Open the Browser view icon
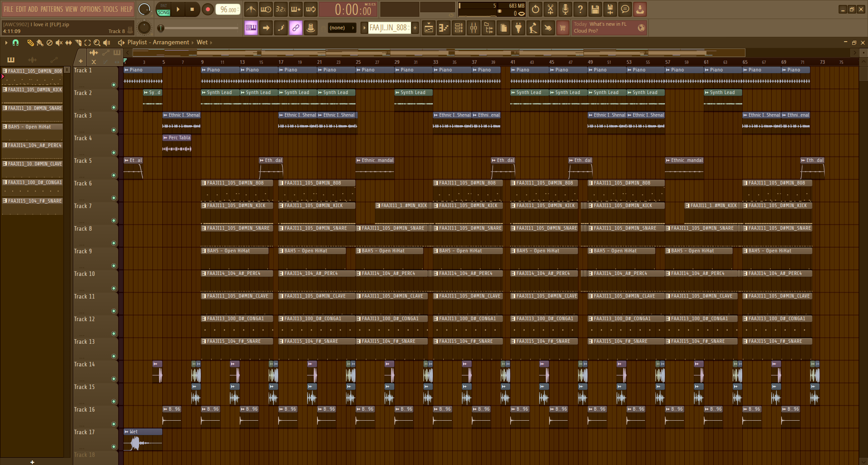 tap(489, 28)
